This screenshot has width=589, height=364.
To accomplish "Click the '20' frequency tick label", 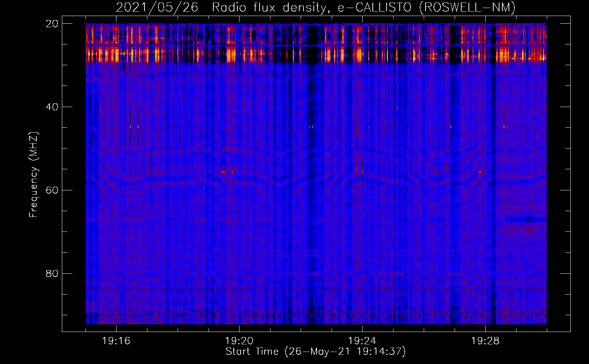I will 52,24.
